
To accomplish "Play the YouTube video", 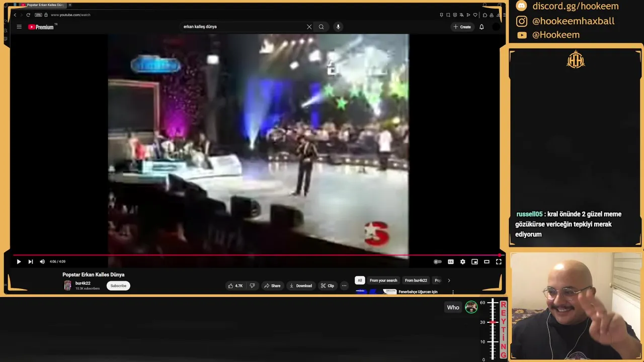I will 19,261.
